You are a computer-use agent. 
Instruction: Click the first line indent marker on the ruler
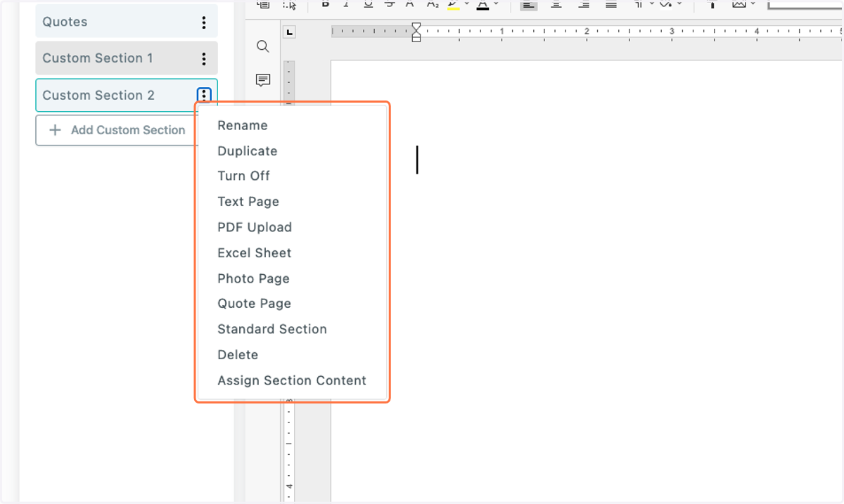(416, 27)
